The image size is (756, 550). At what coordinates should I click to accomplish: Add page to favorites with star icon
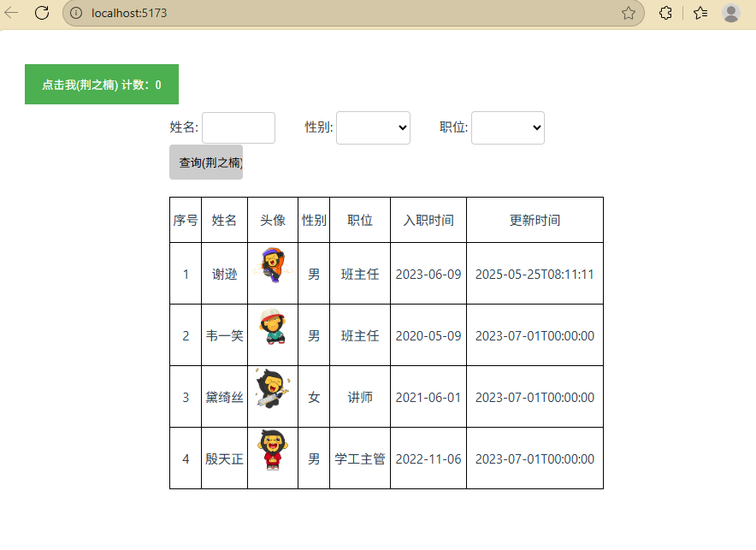pos(629,13)
